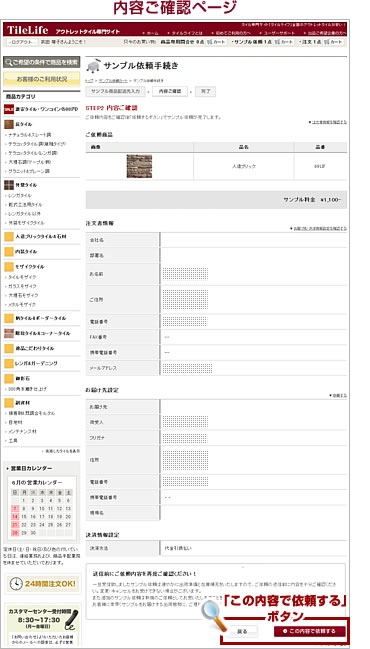The image size is (370, 649).
Task: Click orange icon beside レンガ&ガーデニング
Action: click(x=9, y=363)
